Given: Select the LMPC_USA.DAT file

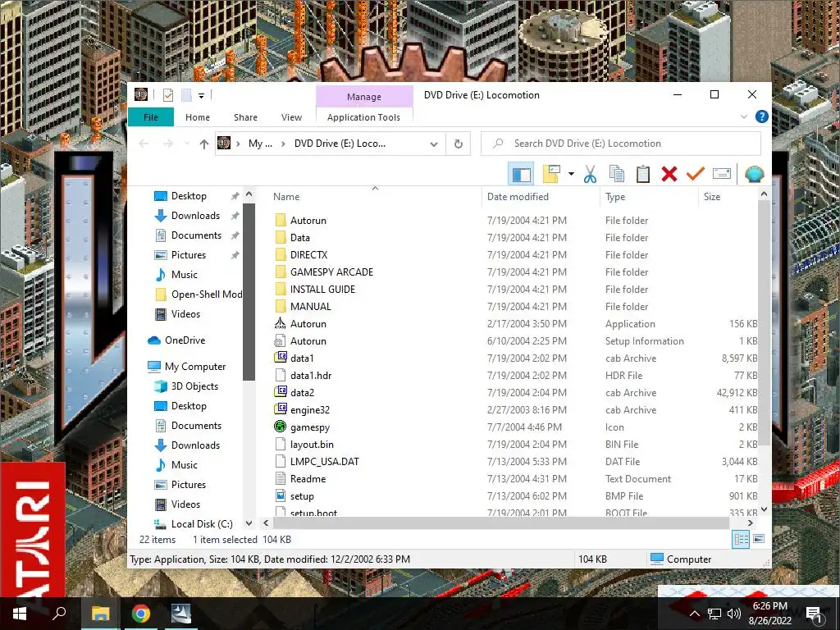Looking at the screenshot, I should click(324, 461).
